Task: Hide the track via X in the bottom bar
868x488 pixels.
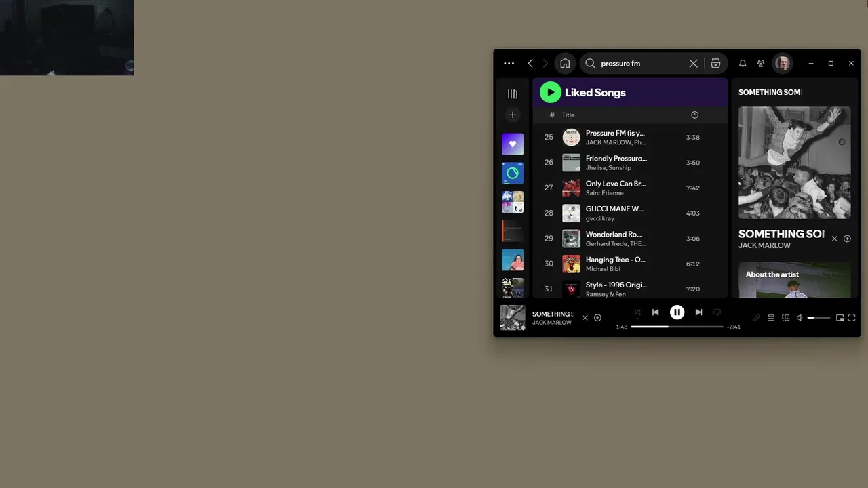Action: pyautogui.click(x=585, y=318)
